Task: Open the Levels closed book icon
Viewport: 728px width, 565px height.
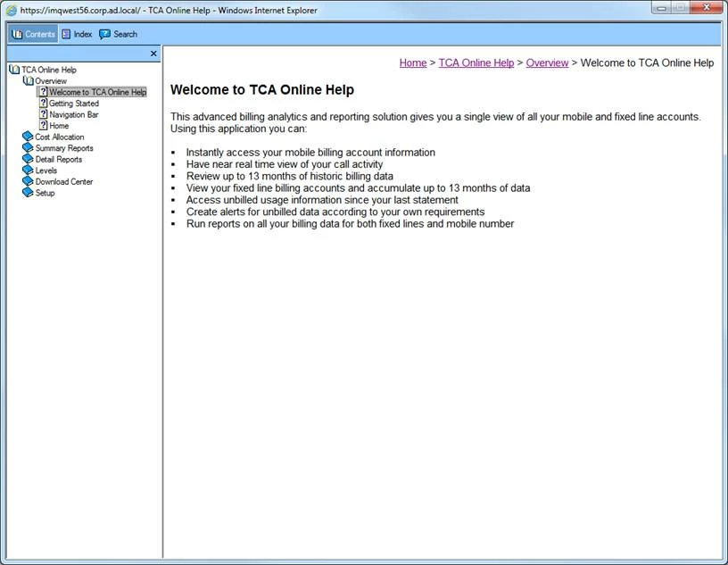Action: coord(28,170)
